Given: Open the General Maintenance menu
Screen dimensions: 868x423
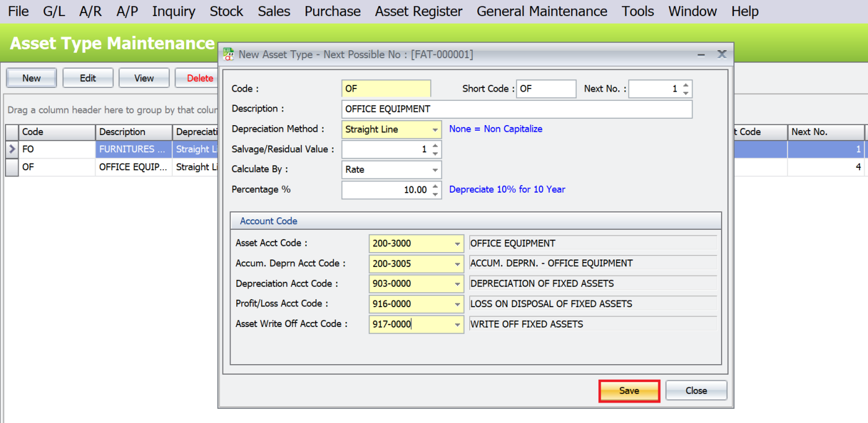Looking at the screenshot, I should (x=542, y=11).
